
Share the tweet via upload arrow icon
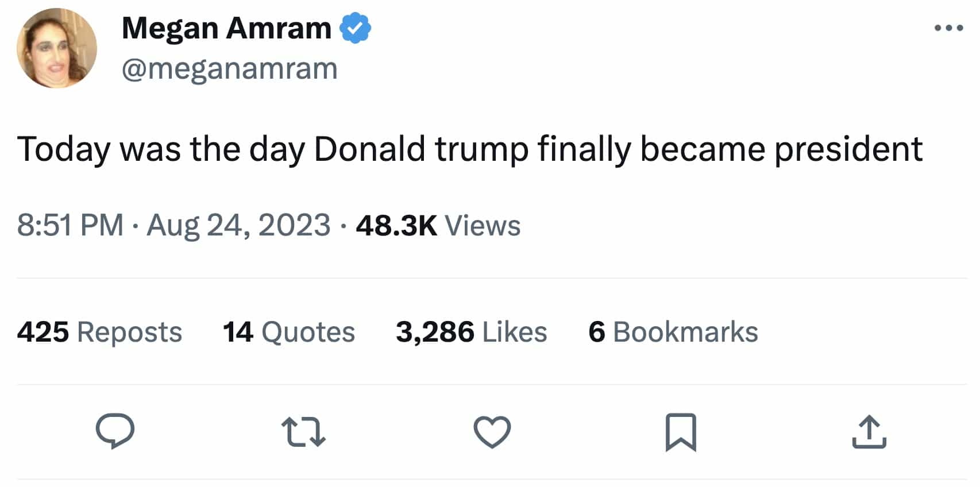pyautogui.click(x=869, y=432)
